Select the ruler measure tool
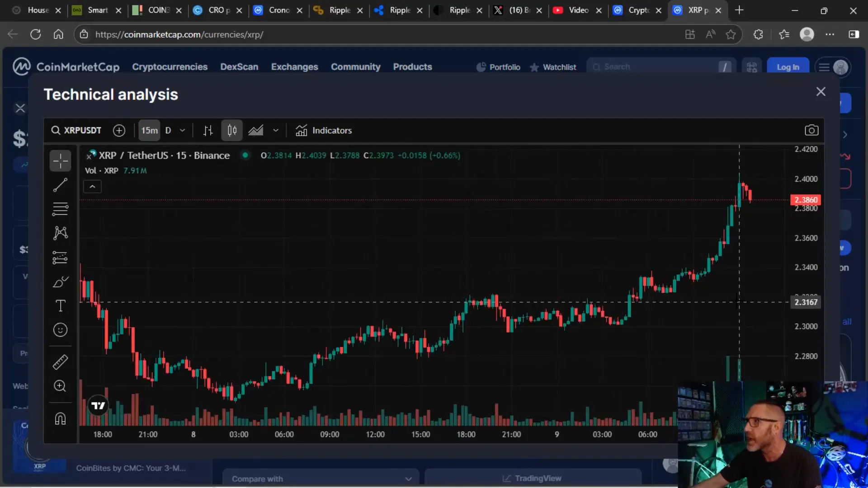The height and width of the screenshot is (488, 868). [x=60, y=362]
